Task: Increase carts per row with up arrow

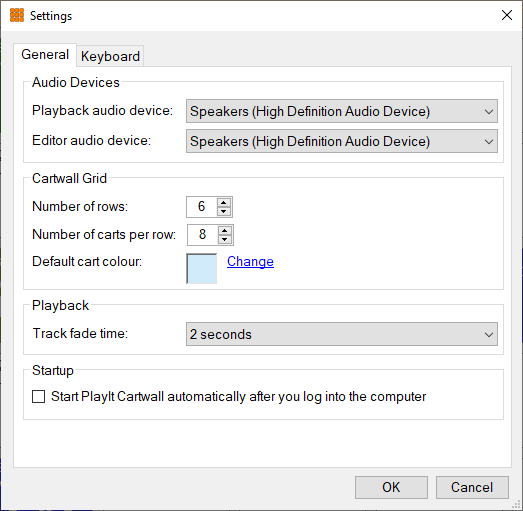Action: click(x=225, y=230)
